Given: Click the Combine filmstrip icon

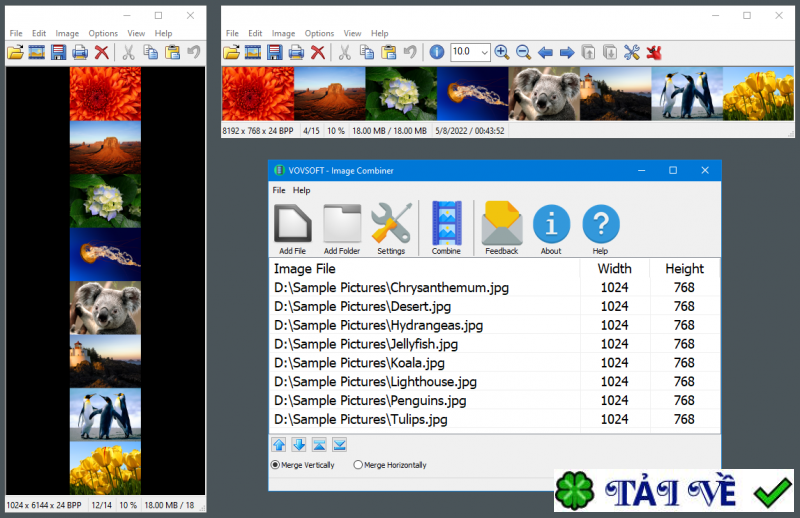Looking at the screenshot, I should [x=446, y=229].
